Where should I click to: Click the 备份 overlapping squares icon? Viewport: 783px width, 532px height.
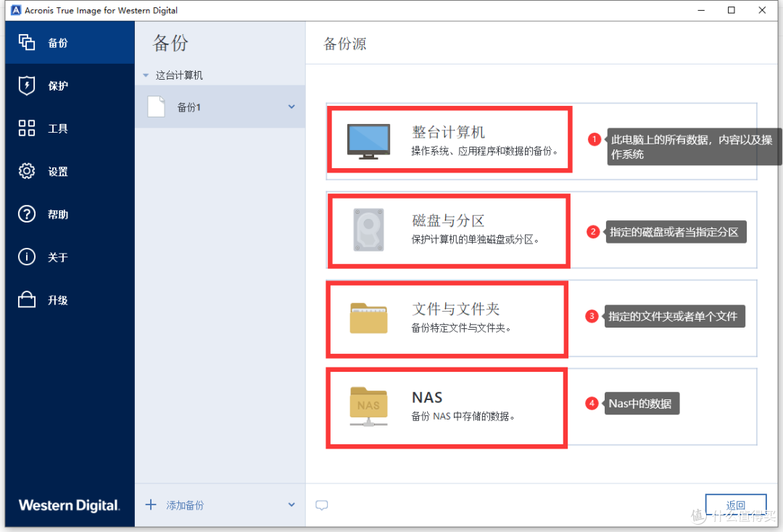pyautogui.click(x=27, y=43)
